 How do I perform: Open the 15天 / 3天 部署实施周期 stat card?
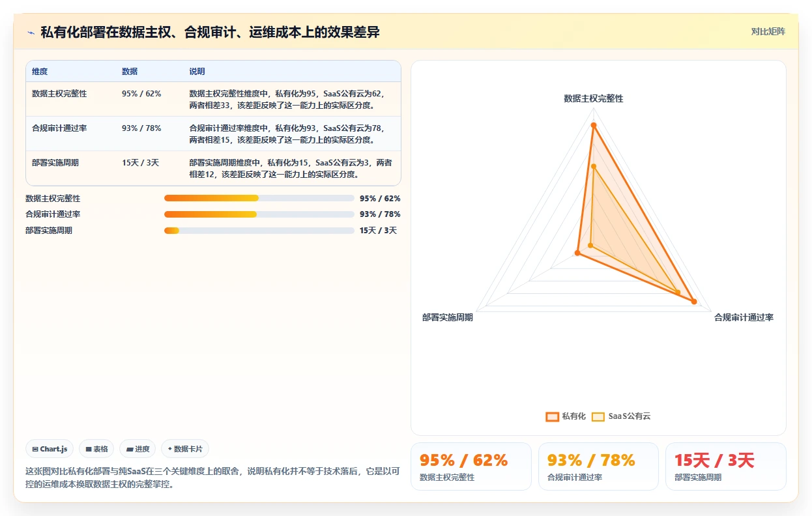coord(726,466)
